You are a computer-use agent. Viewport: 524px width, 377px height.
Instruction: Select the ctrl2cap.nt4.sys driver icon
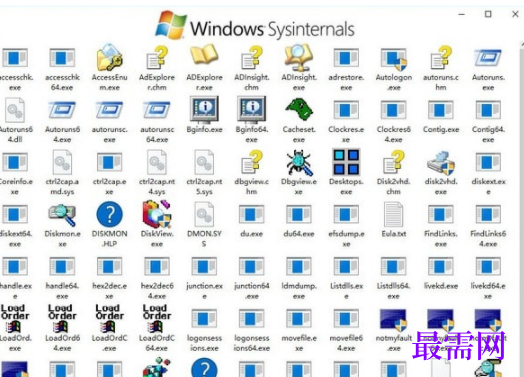[x=157, y=162]
